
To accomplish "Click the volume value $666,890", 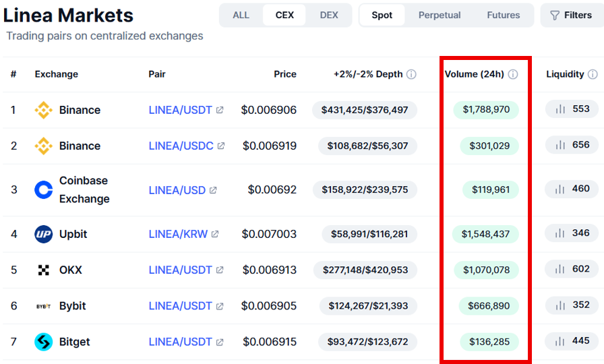I will click(489, 306).
